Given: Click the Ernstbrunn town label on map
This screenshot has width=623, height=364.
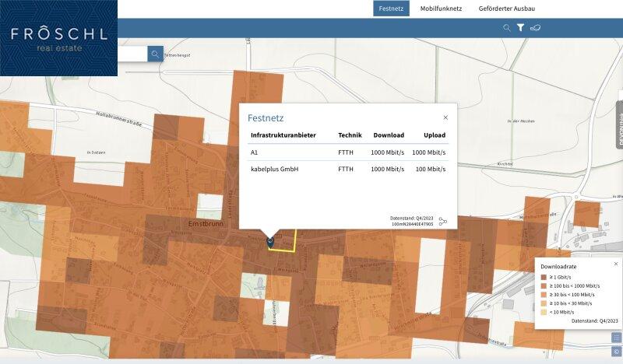Looking at the screenshot, I should [206, 223].
